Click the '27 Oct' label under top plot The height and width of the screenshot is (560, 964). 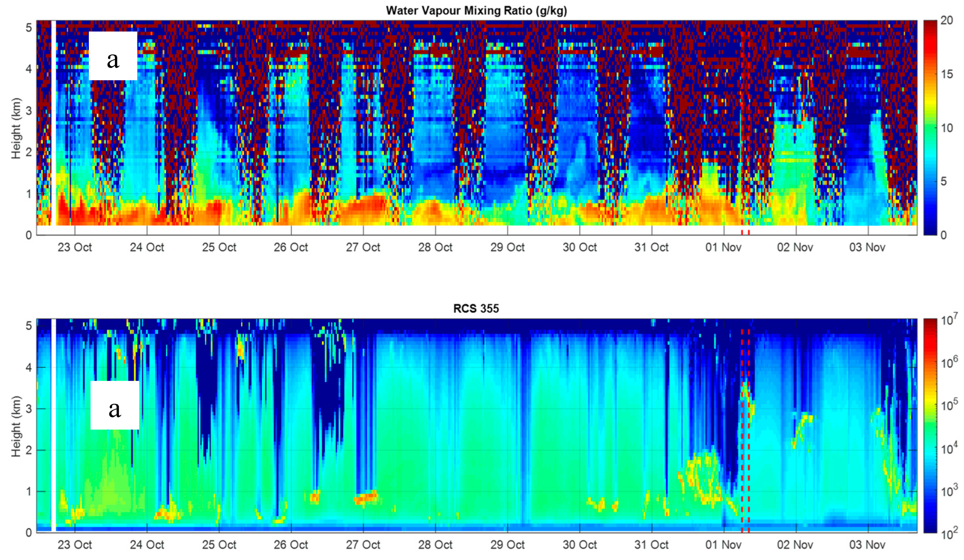click(363, 247)
